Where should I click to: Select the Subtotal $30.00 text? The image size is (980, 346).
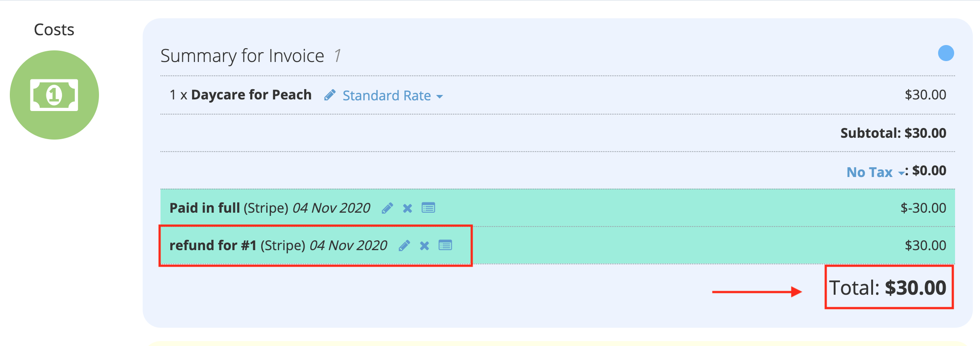tap(893, 133)
